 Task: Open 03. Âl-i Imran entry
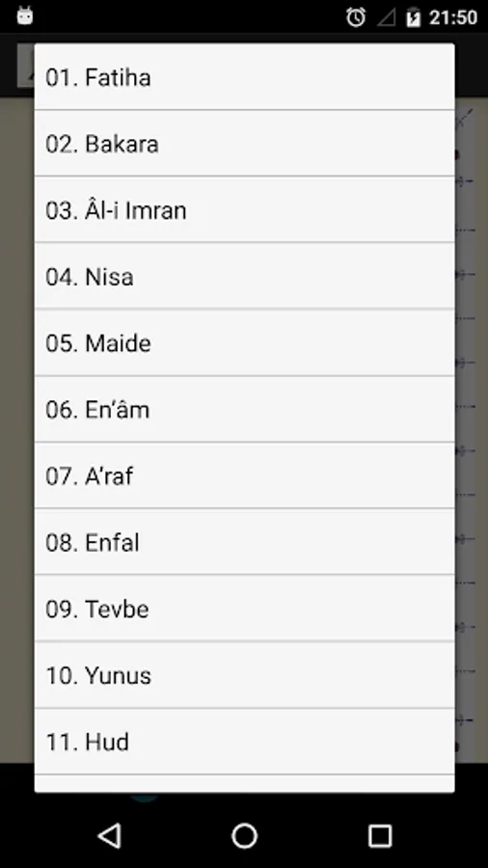(x=244, y=210)
